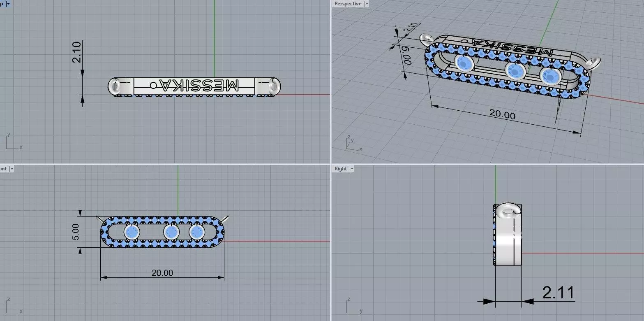Select the 20.00 dimension text in Front view
Image resolution: width=644 pixels, height=321 pixels.
[162, 273]
